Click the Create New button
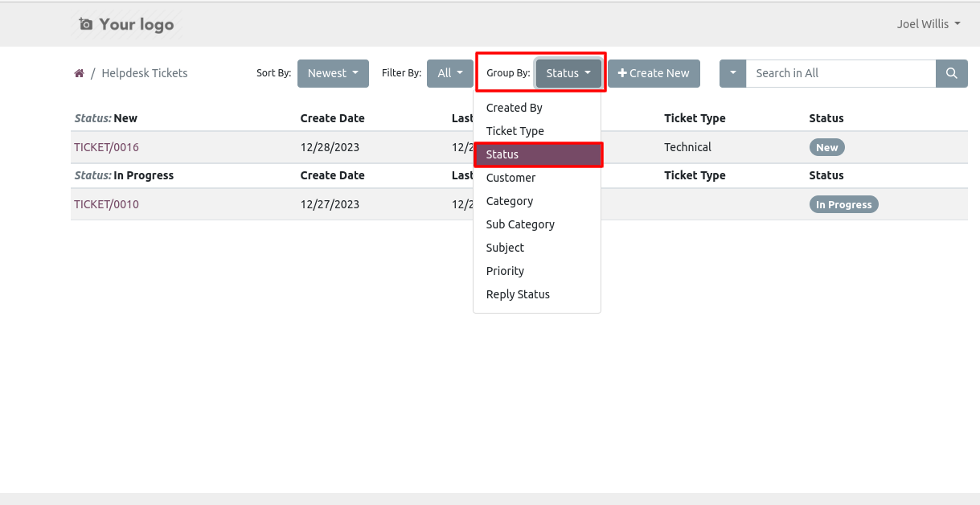980x505 pixels. (654, 73)
